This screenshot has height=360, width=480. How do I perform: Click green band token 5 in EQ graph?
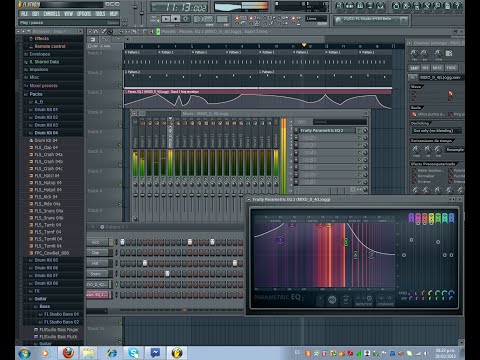tap(346, 242)
